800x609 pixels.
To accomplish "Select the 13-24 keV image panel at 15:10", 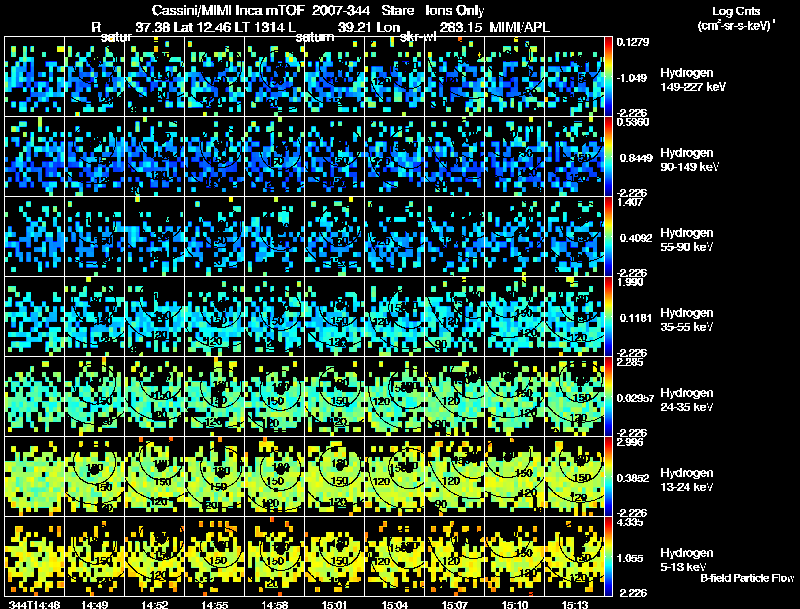I will 514,477.
